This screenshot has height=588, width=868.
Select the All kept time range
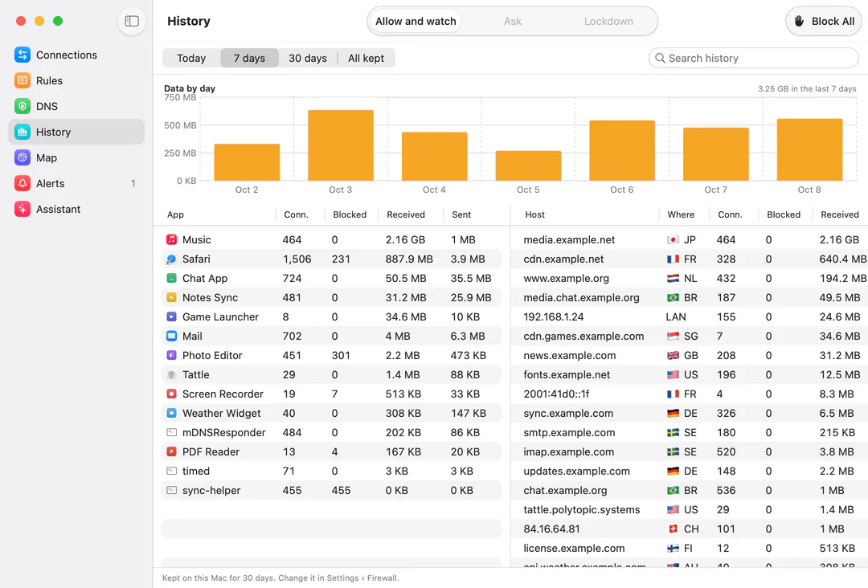point(366,58)
